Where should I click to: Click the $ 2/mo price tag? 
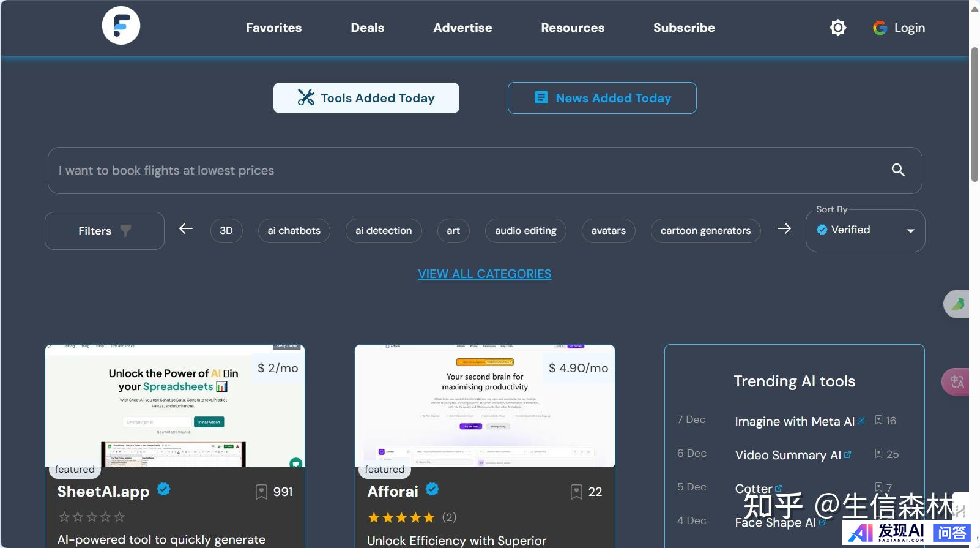pyautogui.click(x=278, y=368)
